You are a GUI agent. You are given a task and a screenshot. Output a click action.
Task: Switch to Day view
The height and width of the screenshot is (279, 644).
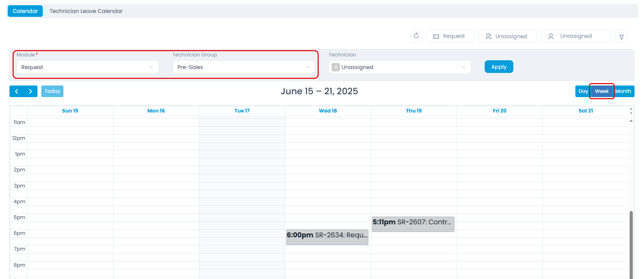point(583,91)
